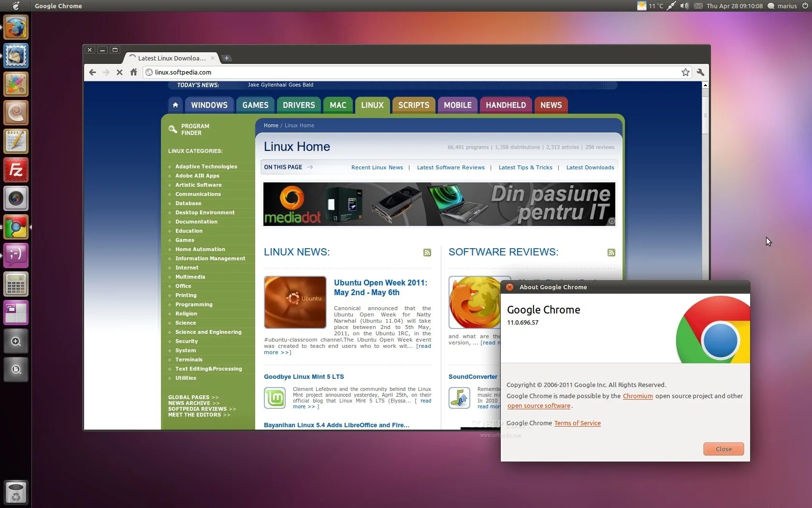
Task: Open FileZilla from the launcher
Action: pos(16,170)
